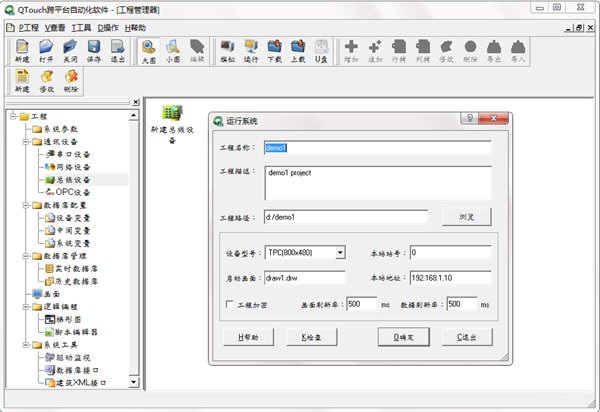Switch to 大图 large icon view

tap(148, 50)
